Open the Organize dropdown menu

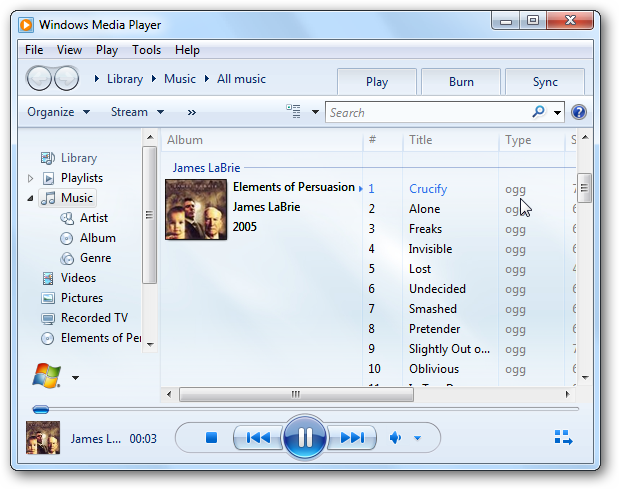(x=58, y=112)
